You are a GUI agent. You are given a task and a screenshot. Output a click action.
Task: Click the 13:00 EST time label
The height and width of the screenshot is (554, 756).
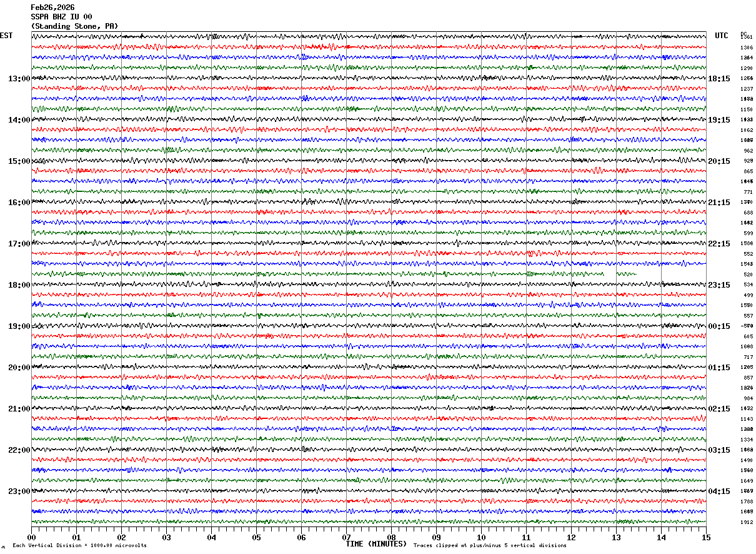click(x=19, y=79)
